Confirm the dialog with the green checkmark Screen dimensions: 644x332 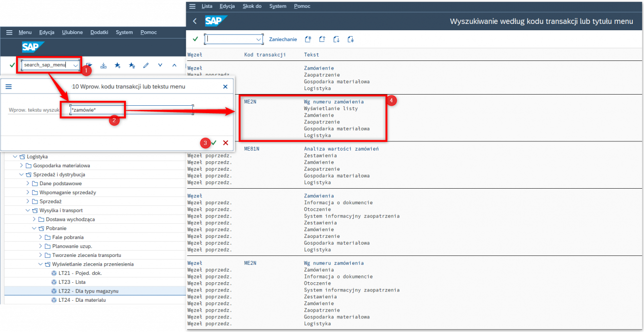pyautogui.click(x=214, y=143)
